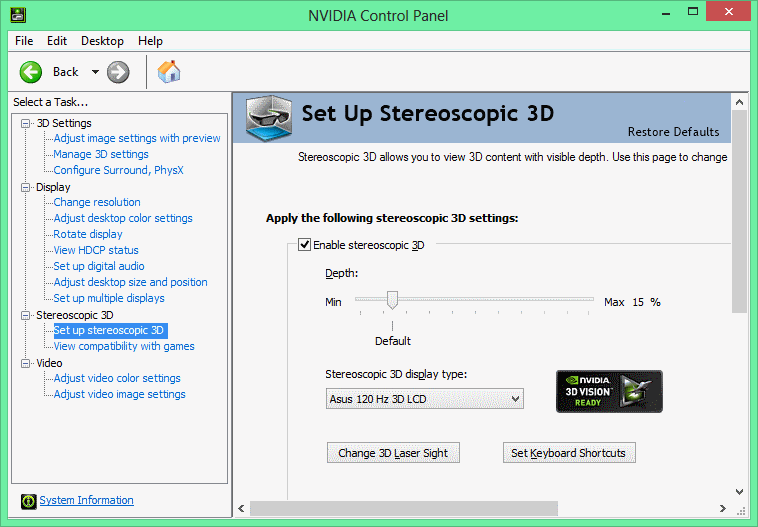Click Set Keyboard Shortcuts button
758x527 pixels.
(x=568, y=453)
